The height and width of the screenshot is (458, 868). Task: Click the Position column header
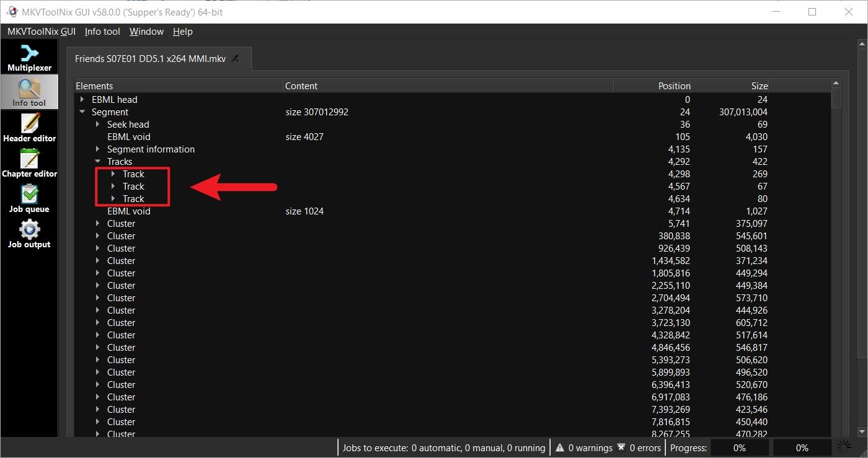click(x=674, y=86)
